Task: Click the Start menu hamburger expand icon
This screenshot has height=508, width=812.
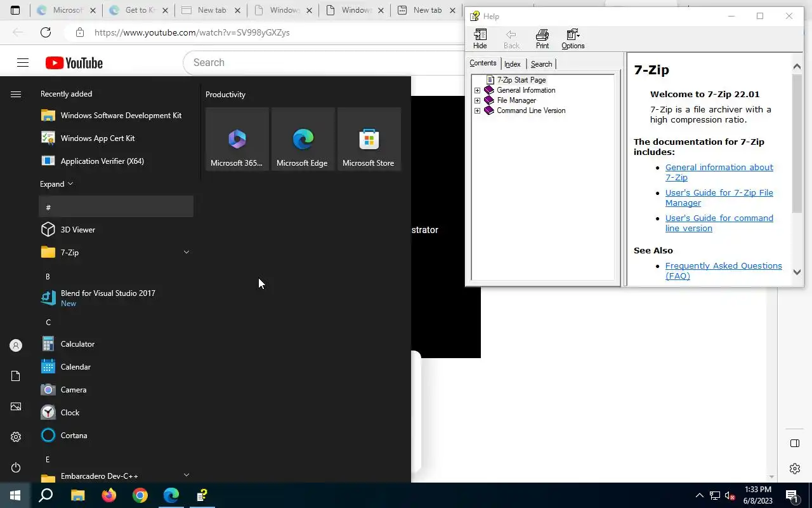Action: tap(16, 94)
